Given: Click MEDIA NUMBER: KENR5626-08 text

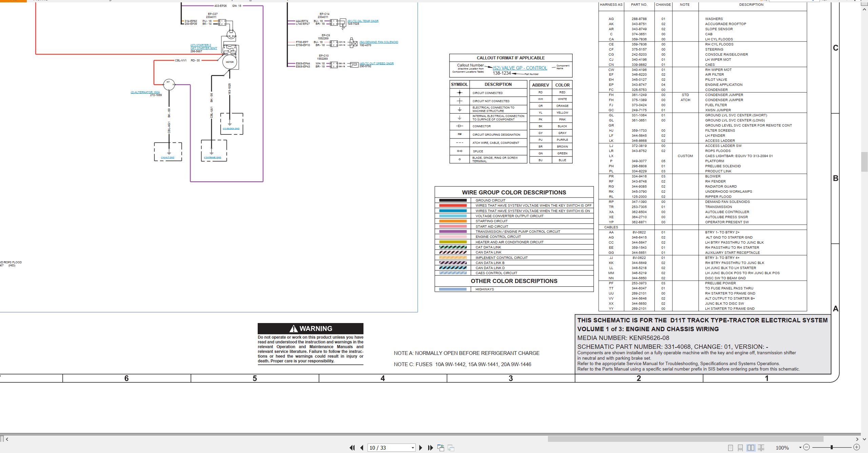Looking at the screenshot, I should (623, 338).
